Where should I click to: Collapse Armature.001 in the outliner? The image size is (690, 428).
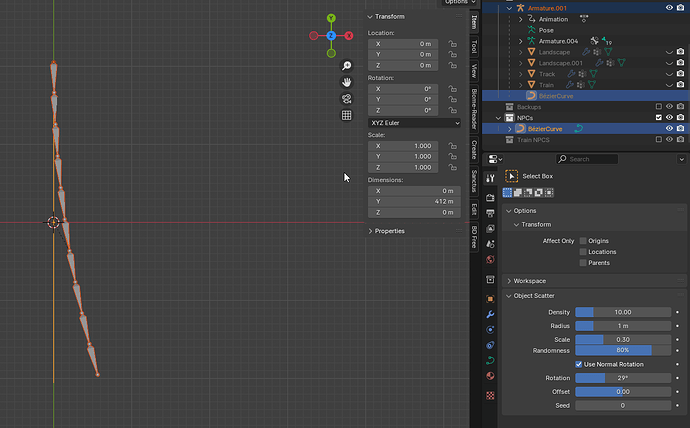[x=509, y=8]
